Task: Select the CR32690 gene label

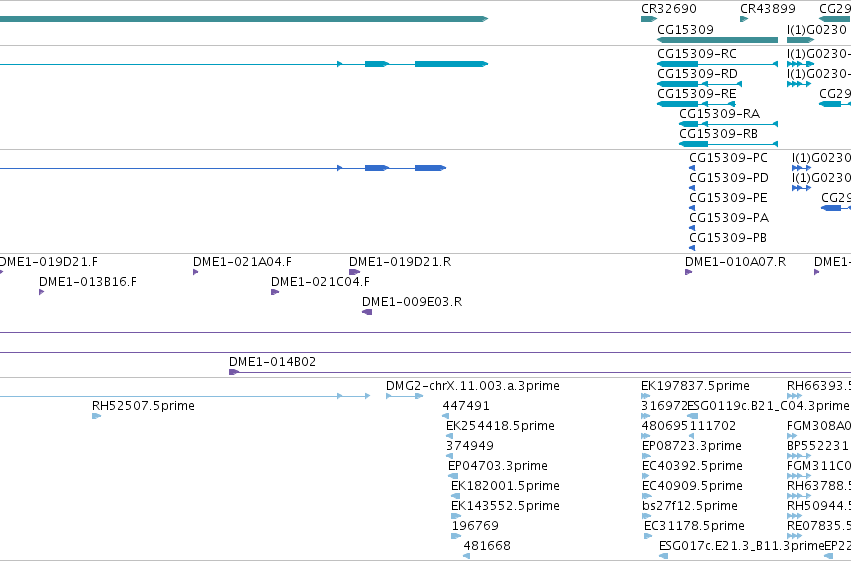Action: tap(669, 9)
